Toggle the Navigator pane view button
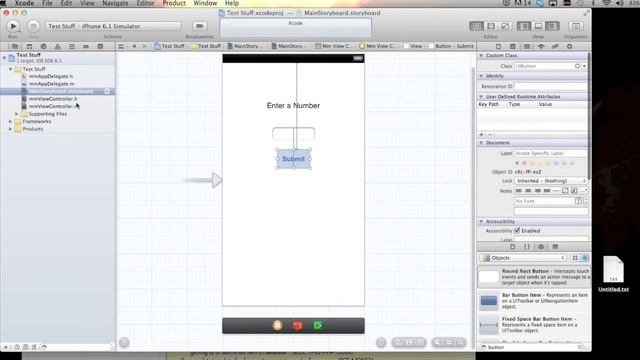This screenshot has width=640, height=360. tap(524, 26)
